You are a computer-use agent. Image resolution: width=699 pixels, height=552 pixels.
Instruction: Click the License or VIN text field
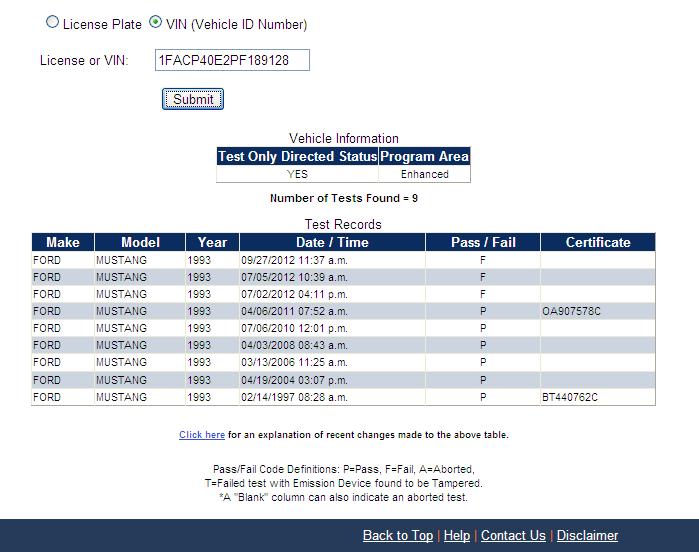tap(232, 61)
